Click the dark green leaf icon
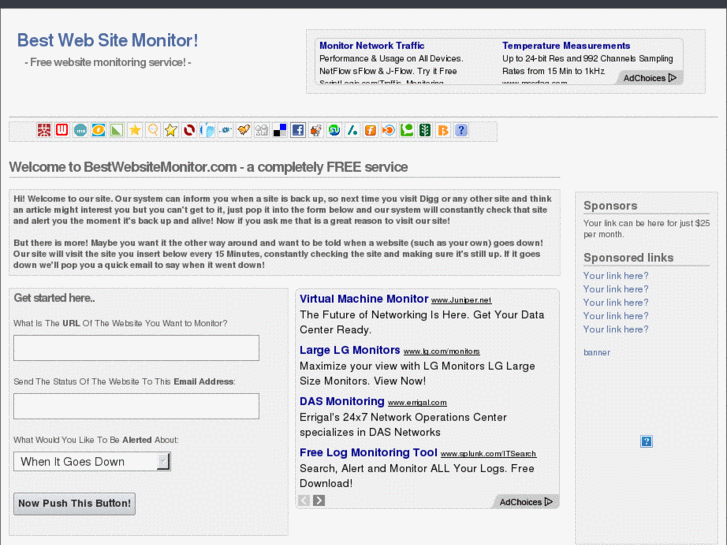This screenshot has height=545, width=727. (x=425, y=130)
